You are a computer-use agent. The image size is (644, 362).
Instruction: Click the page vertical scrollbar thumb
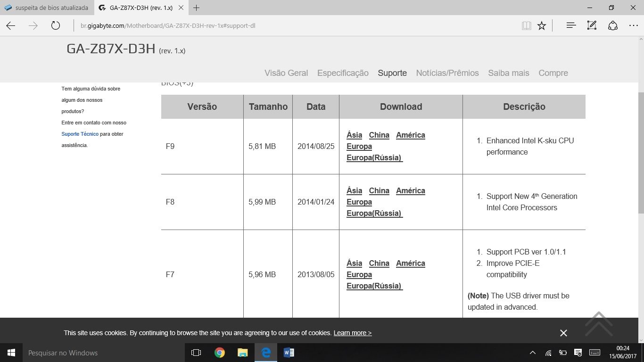click(641, 152)
